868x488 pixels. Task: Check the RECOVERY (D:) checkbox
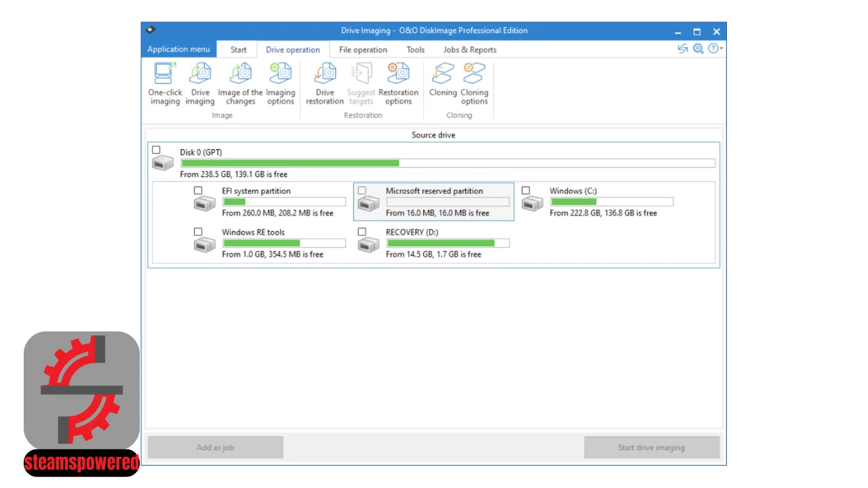362,232
